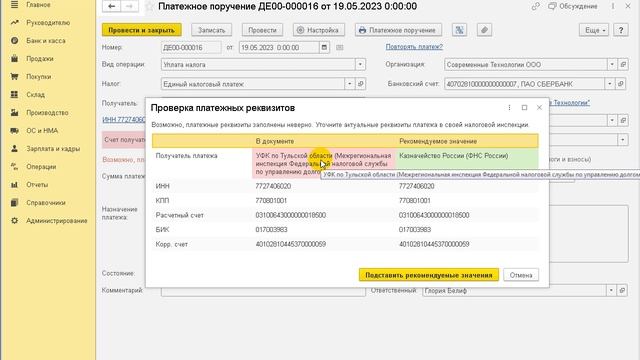Open the Склад section

tap(35, 95)
